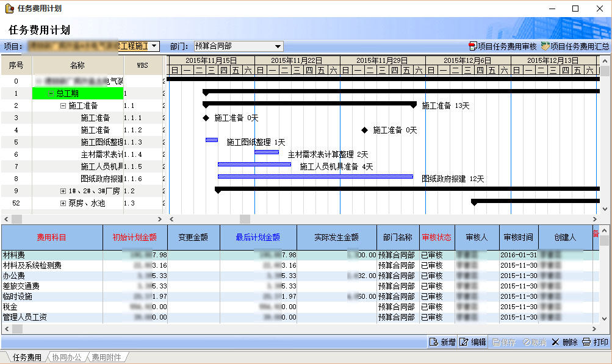This screenshot has height=364, width=612.
Task: Collapse the 施工准备 tree node
Action: pos(63,105)
